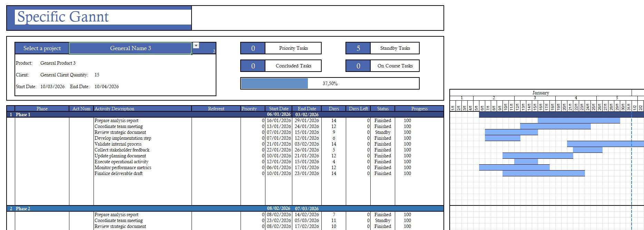Image resolution: width=644 pixels, height=230 pixels.
Task: Click the Days Left column header
Action: 358,109
